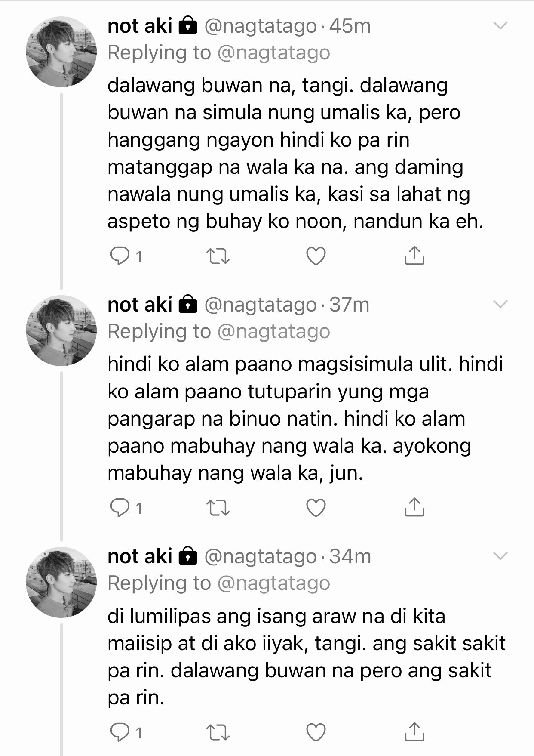Open the profile avatar on the 37m tweet
The width and height of the screenshot is (534, 756).
[x=61, y=331]
